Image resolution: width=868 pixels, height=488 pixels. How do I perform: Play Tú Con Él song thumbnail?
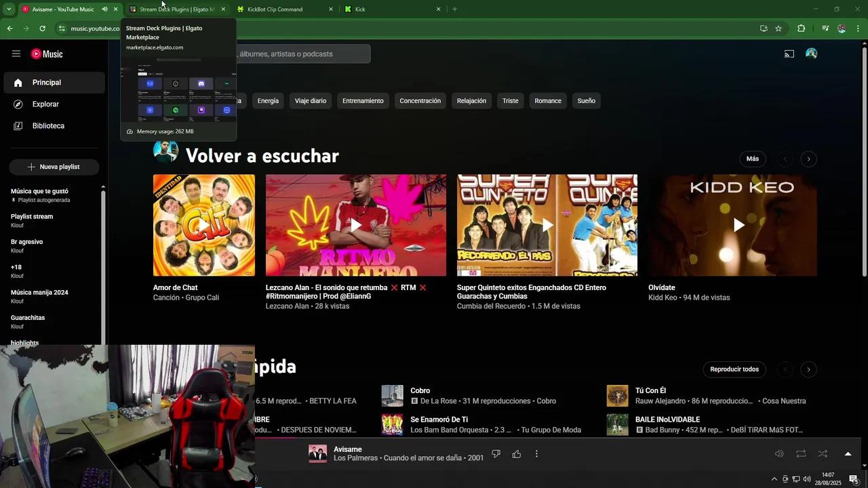[617, 396]
